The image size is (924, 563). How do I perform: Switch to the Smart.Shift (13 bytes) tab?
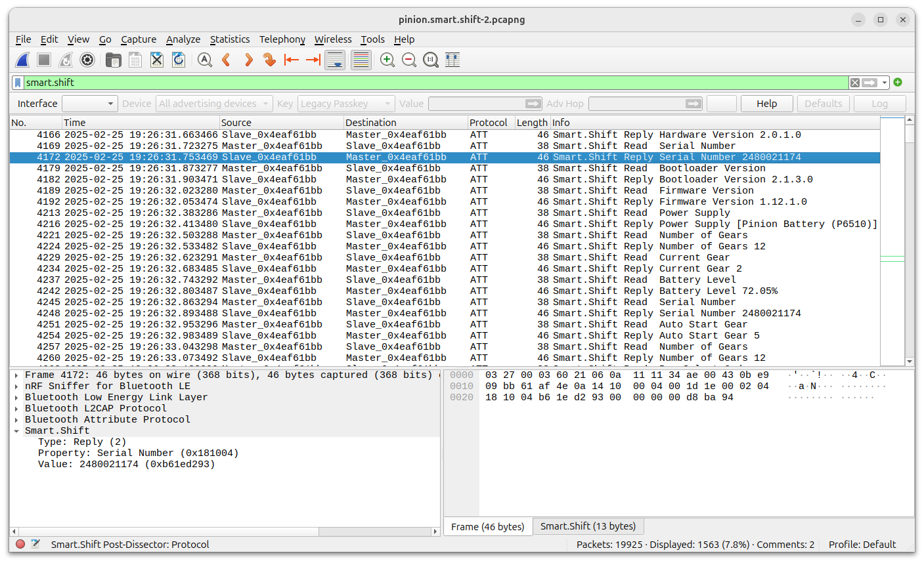click(x=588, y=526)
